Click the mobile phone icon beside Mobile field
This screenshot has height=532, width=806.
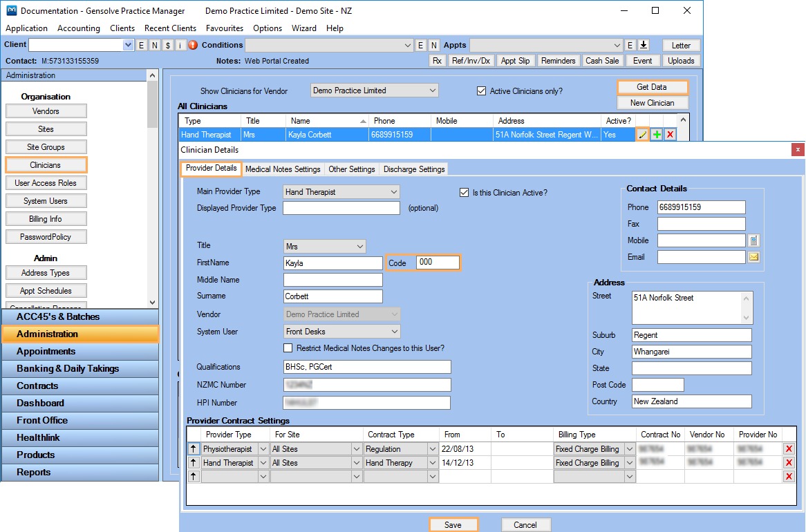(x=754, y=240)
